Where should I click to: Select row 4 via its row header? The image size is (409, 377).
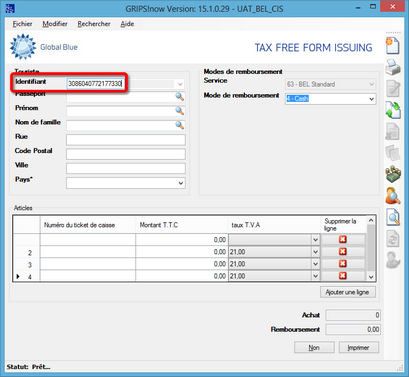tap(27, 276)
